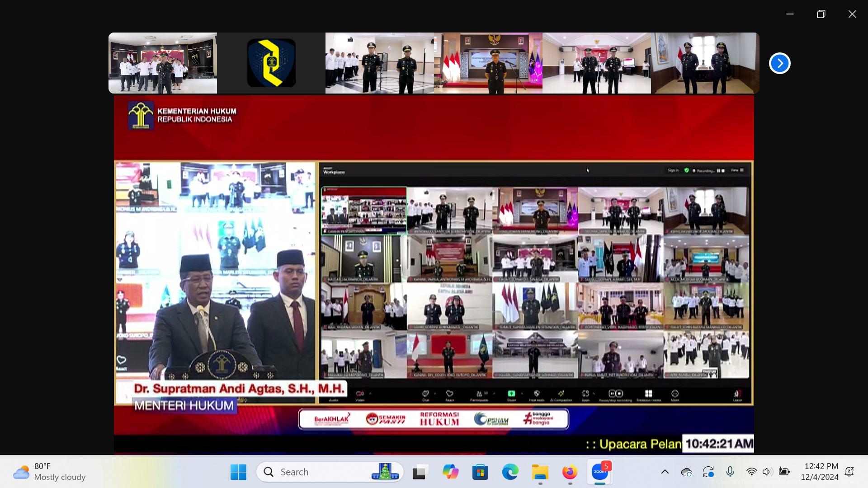Open File Explorer from the taskbar
Screen dimensions: 868x488
coord(540,472)
